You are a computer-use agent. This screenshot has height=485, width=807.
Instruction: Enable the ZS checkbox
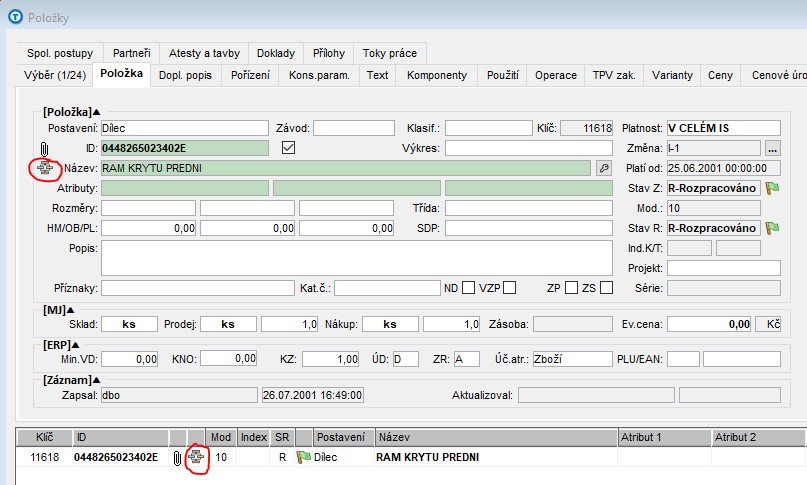point(606,288)
